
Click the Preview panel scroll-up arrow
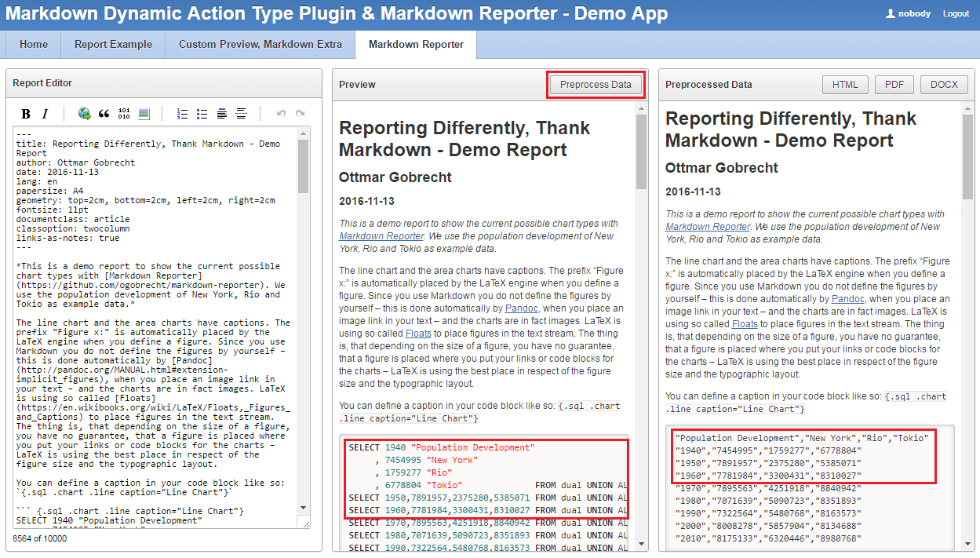641,108
